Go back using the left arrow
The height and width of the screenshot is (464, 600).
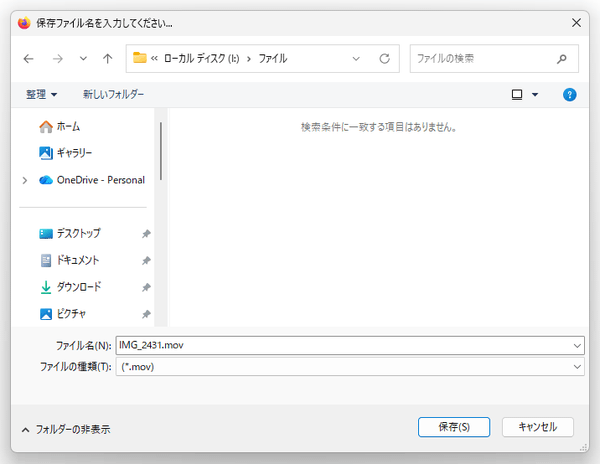tap(28, 59)
